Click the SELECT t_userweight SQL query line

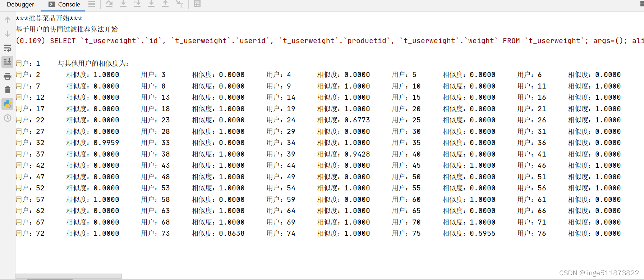[x=330, y=41]
